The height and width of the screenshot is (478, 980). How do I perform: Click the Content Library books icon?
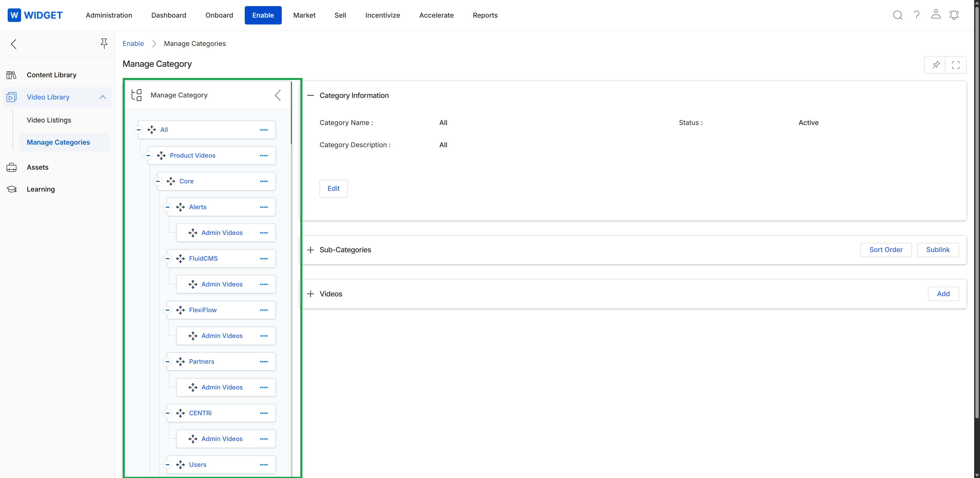click(11, 75)
